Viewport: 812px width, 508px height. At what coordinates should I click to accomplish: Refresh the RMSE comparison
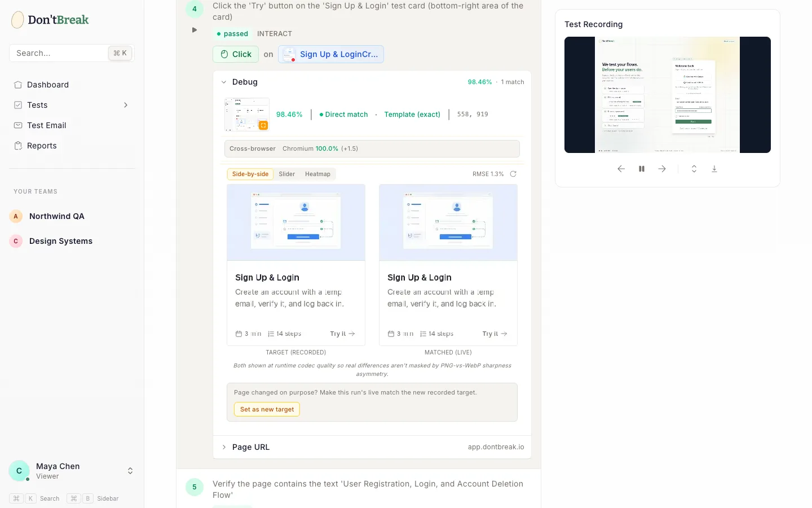click(x=513, y=174)
